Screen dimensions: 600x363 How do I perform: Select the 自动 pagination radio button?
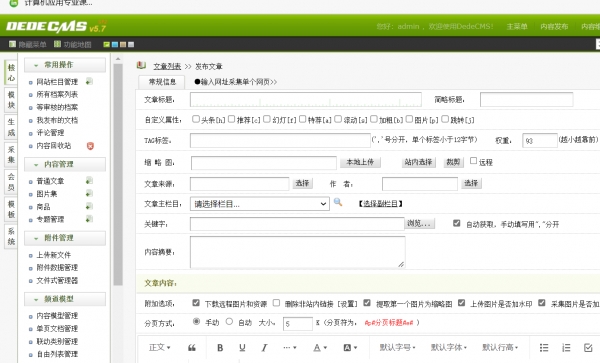[x=229, y=321]
